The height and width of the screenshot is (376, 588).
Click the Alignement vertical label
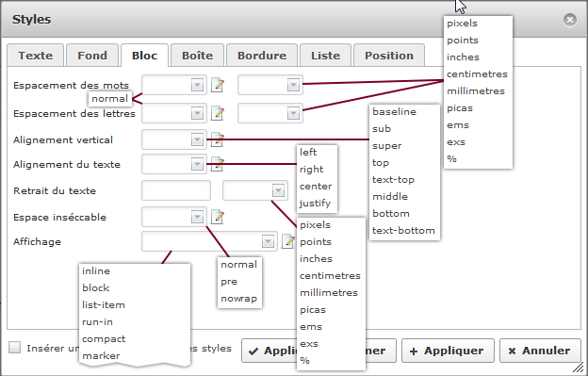click(x=63, y=139)
